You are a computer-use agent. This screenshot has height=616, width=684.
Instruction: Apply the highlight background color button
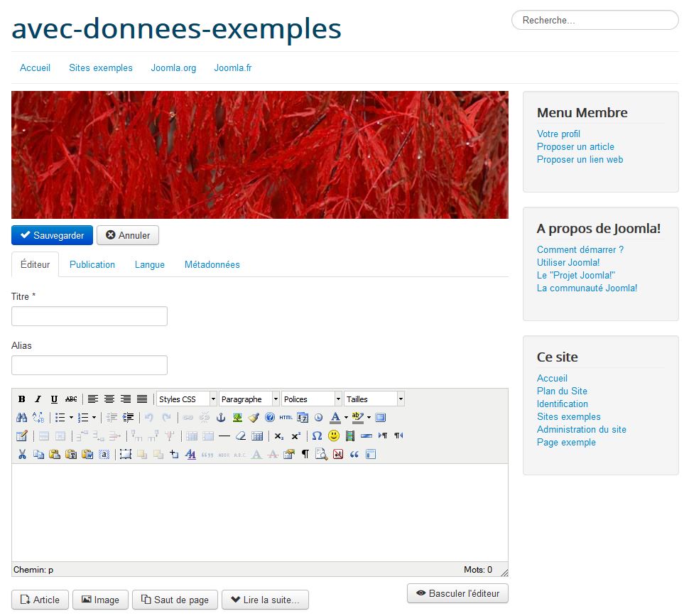coord(358,418)
